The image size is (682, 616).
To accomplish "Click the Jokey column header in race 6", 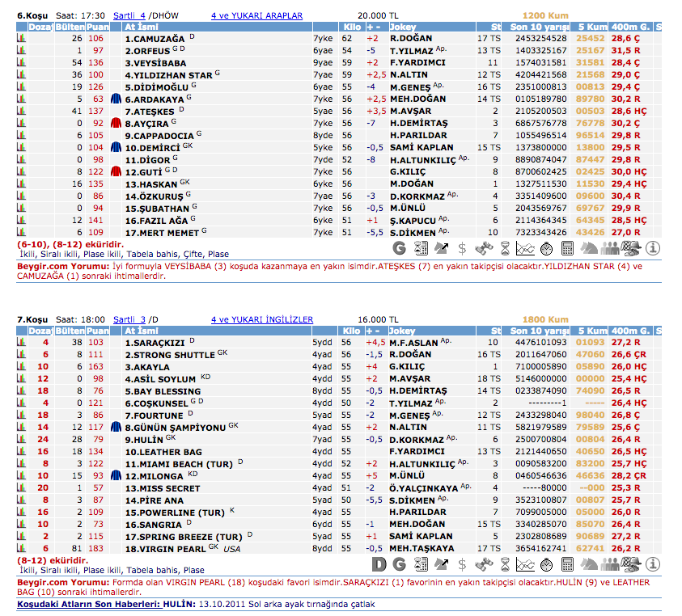I will click(402, 26).
